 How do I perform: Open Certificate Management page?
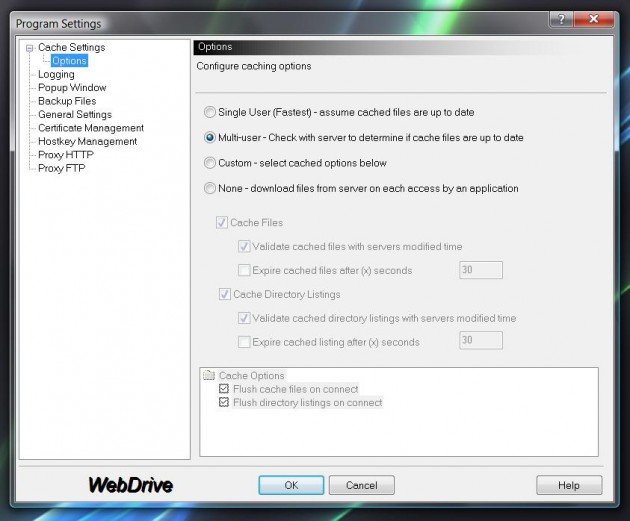[x=91, y=128]
